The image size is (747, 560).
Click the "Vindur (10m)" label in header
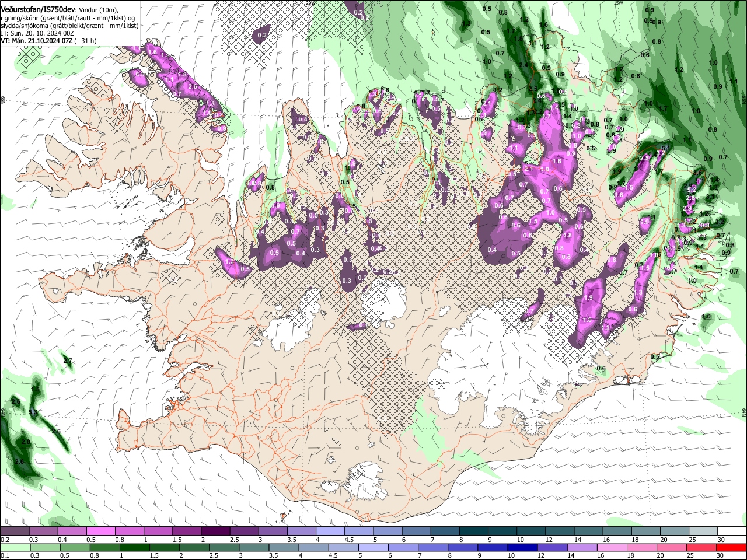click(x=99, y=9)
